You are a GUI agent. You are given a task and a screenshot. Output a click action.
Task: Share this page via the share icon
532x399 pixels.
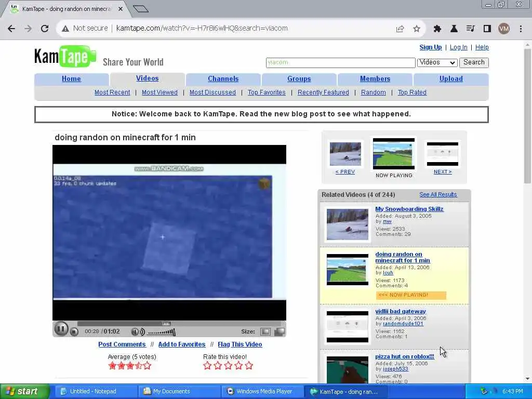tap(400, 29)
